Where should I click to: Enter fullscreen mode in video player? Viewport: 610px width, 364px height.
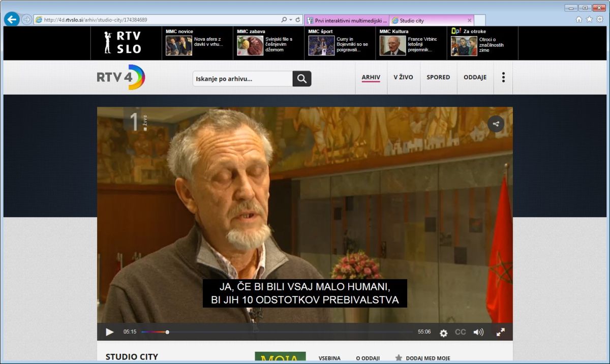point(500,332)
